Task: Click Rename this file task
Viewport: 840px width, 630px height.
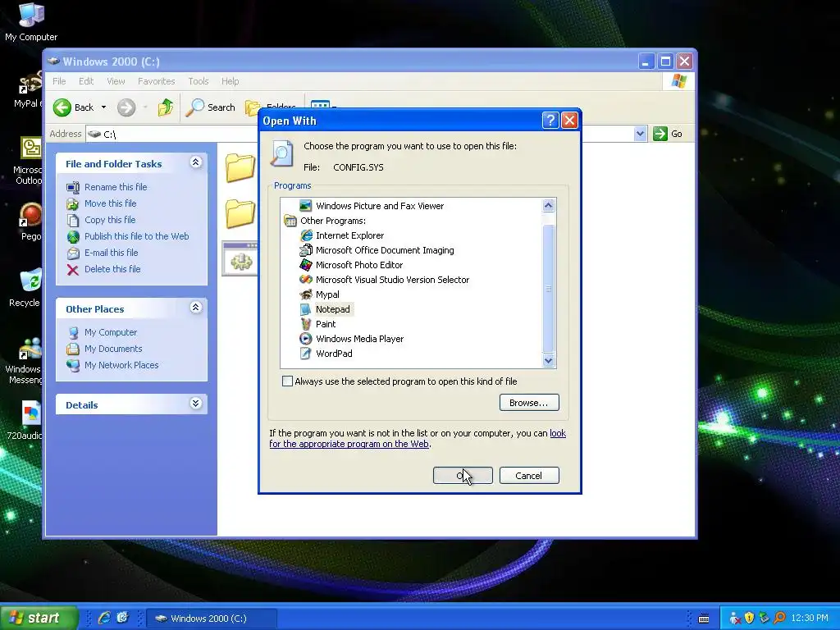Action: click(116, 187)
